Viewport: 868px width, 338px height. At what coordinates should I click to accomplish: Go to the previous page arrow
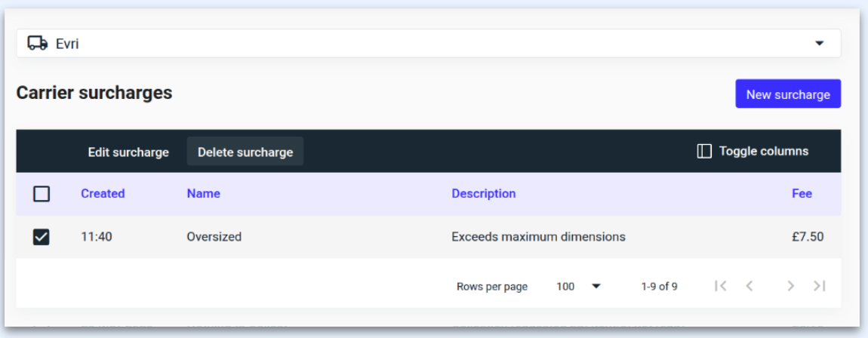click(x=749, y=286)
